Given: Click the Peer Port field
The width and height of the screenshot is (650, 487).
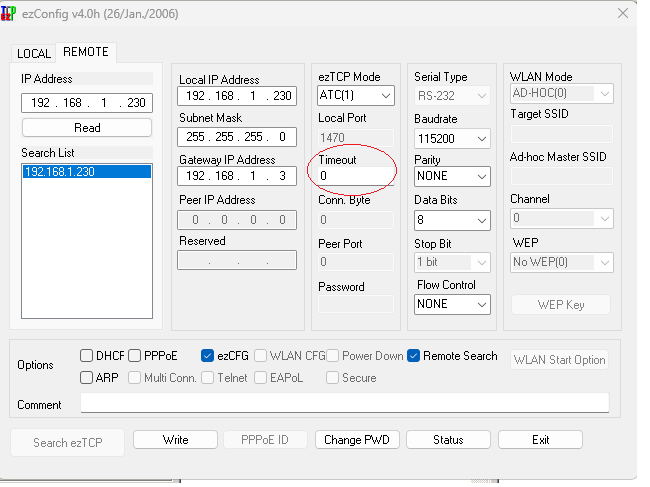Looking at the screenshot, I should pyautogui.click(x=356, y=262).
